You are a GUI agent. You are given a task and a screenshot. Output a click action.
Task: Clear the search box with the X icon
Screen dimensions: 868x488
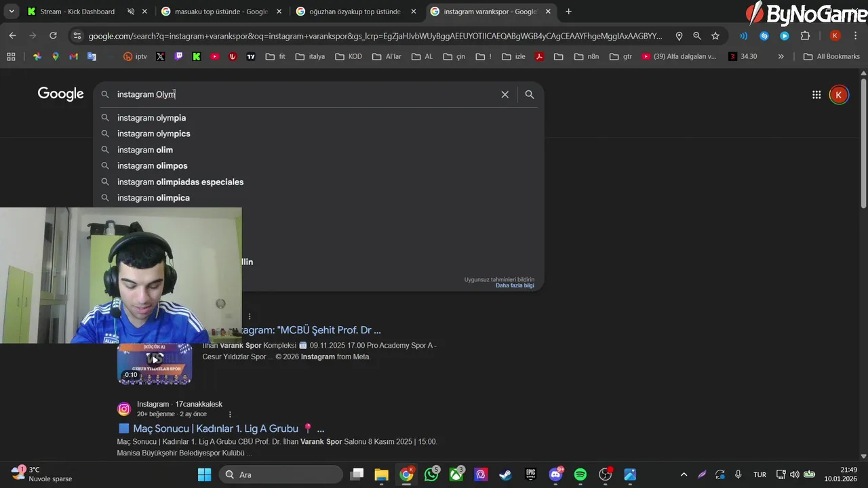505,94
